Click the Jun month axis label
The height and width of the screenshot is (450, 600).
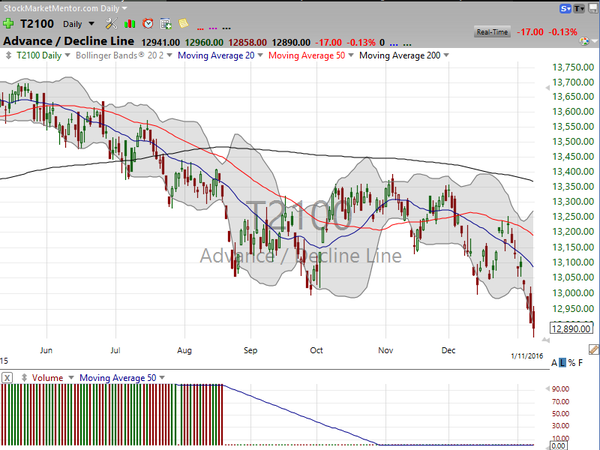46,350
